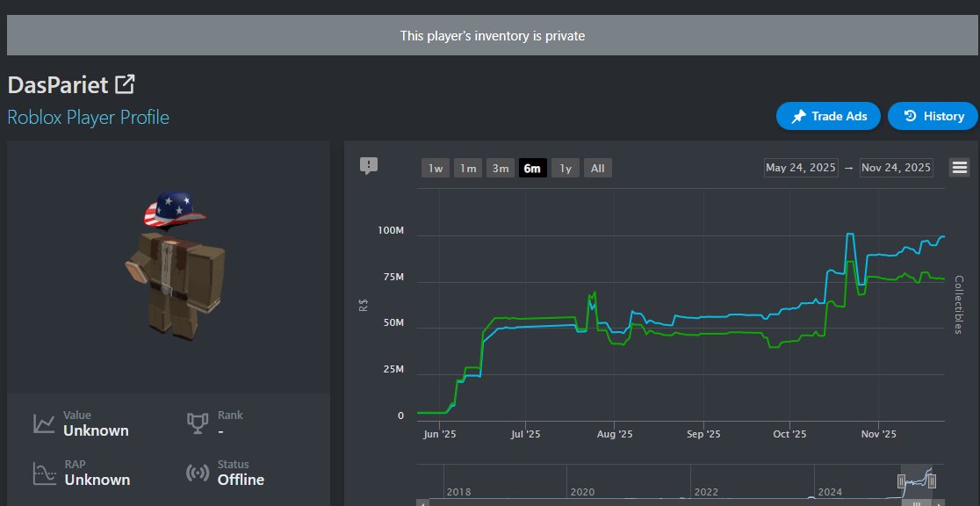Click the 50M y-axis label
Viewport: 980px width, 506px height.
coord(393,323)
